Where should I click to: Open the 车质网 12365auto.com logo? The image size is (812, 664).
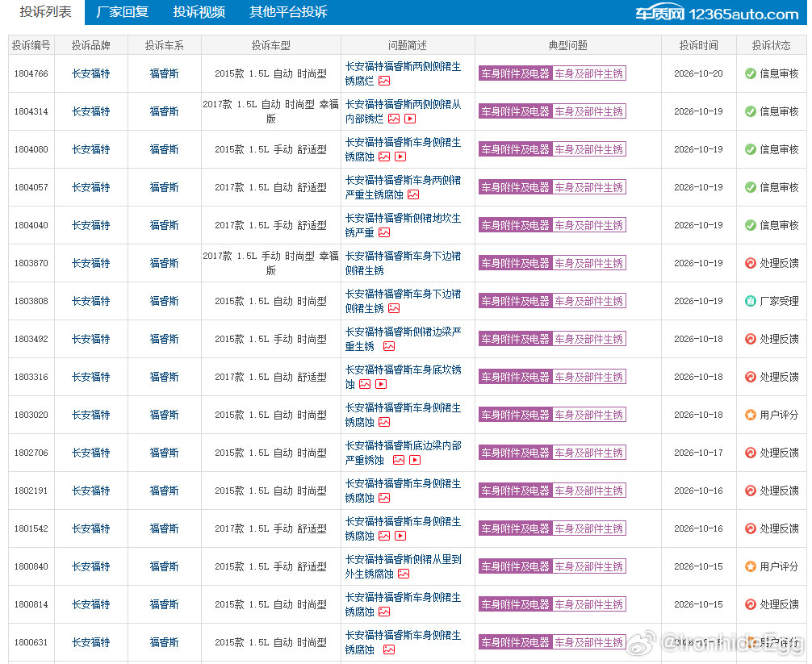click(717, 14)
